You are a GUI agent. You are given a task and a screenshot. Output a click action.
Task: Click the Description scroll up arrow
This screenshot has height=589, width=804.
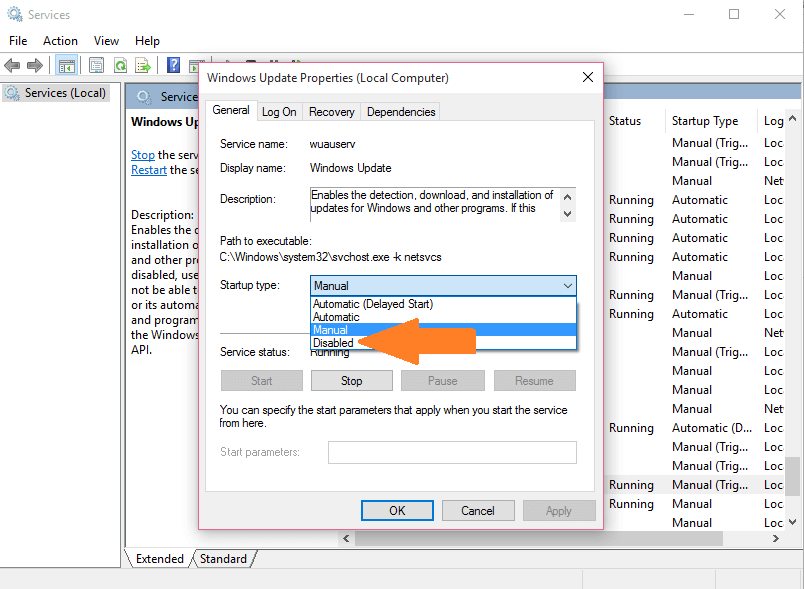(x=567, y=196)
